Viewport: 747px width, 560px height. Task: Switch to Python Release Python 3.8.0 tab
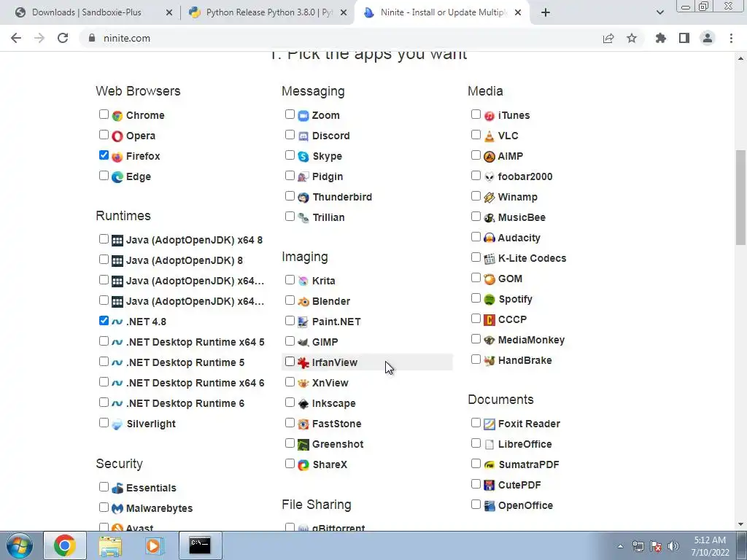coord(268,12)
